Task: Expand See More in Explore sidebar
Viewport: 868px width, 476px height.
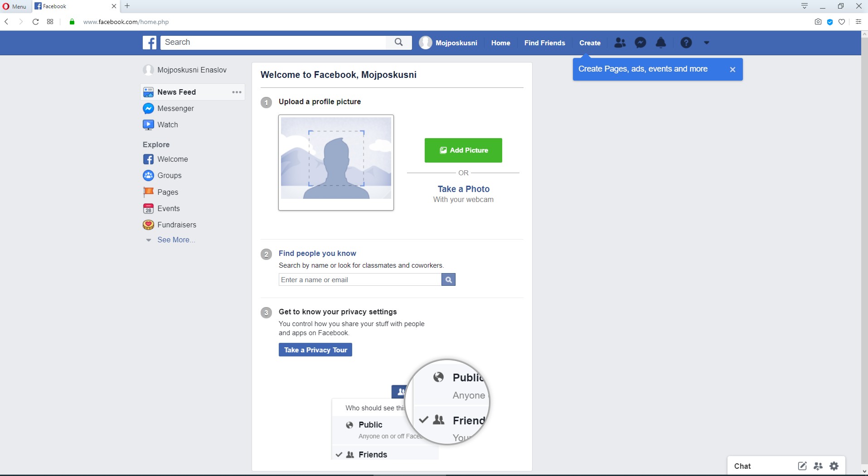Action: [176, 240]
